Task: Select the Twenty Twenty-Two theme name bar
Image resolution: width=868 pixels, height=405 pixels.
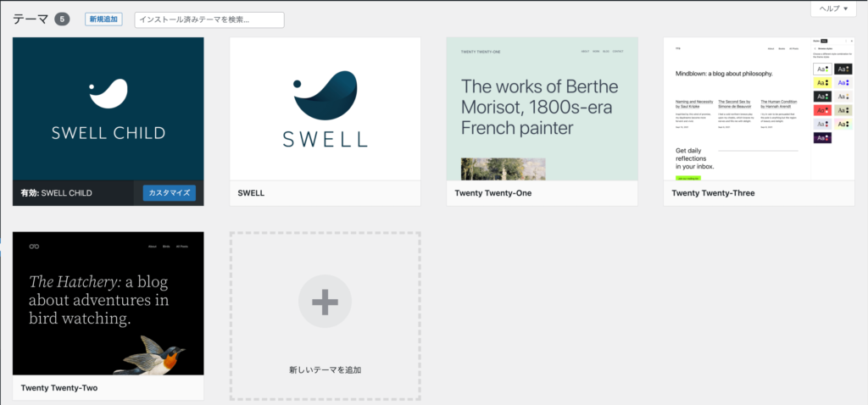Action: click(108, 388)
